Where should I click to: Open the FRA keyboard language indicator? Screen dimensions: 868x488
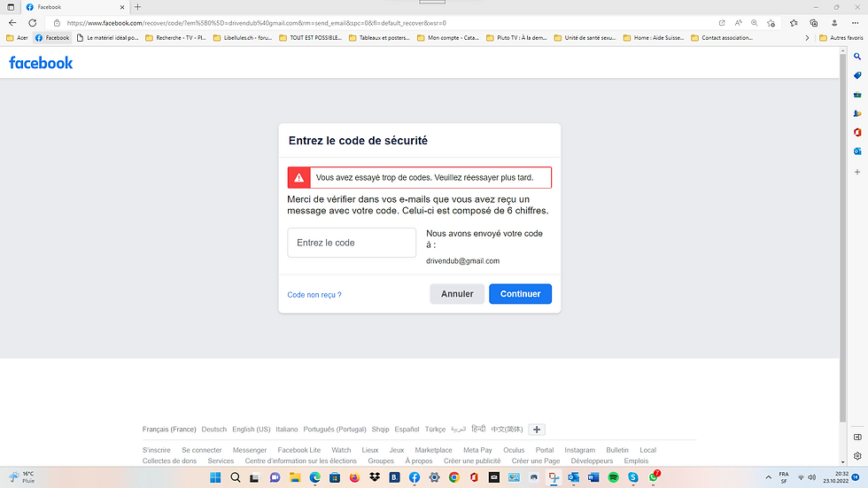click(x=784, y=477)
